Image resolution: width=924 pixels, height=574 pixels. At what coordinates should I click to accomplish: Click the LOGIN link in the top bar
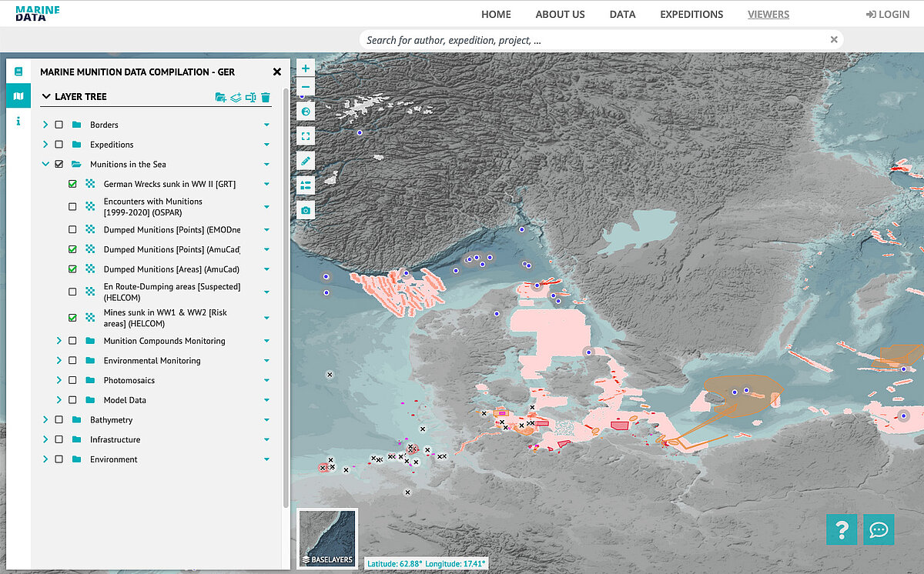point(887,14)
